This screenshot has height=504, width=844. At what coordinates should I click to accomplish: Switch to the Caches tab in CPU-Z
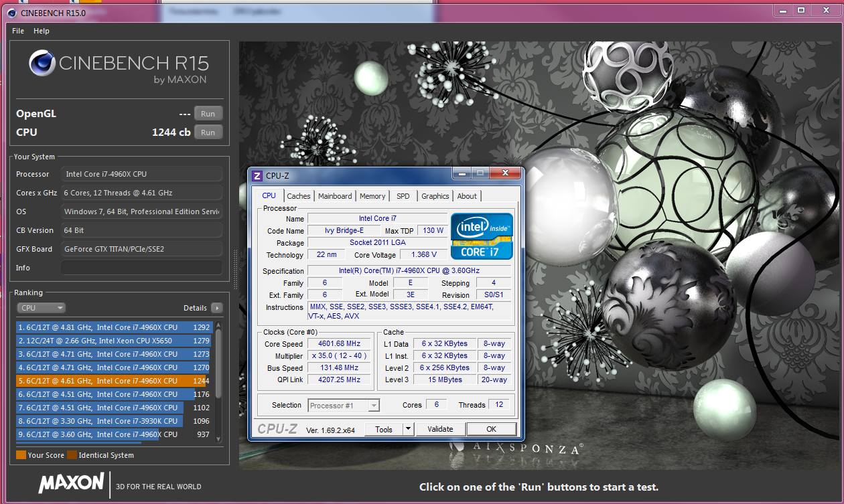click(298, 196)
